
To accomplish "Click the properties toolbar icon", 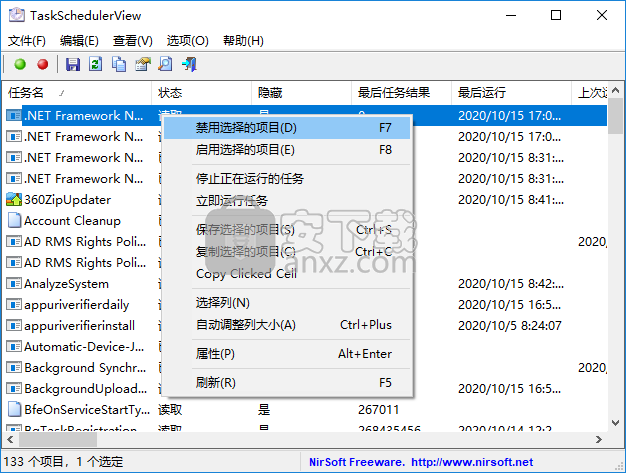I will (143, 64).
